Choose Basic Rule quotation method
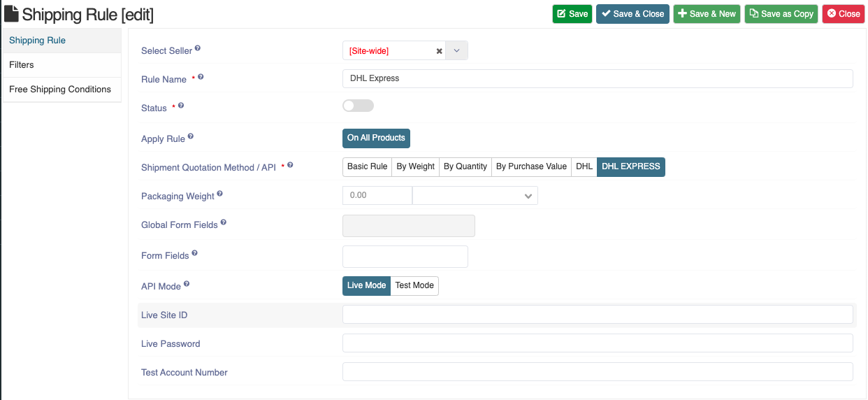This screenshot has width=868, height=400. (x=367, y=166)
